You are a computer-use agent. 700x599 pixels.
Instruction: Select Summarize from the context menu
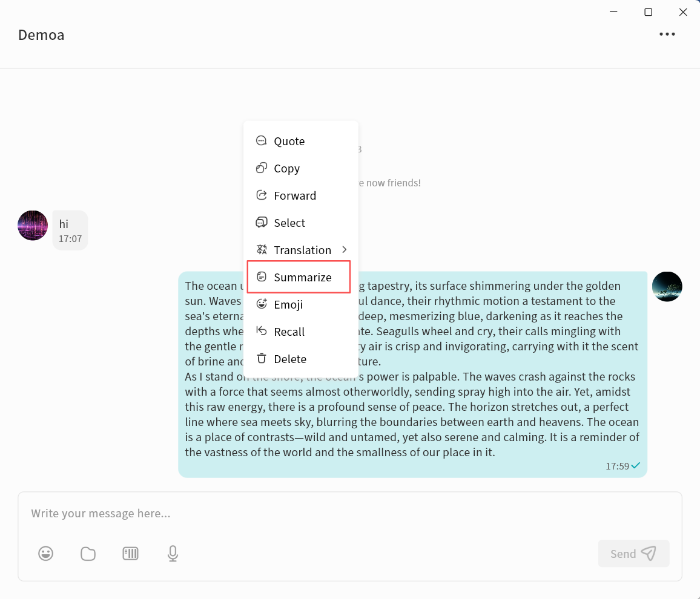pyautogui.click(x=302, y=277)
